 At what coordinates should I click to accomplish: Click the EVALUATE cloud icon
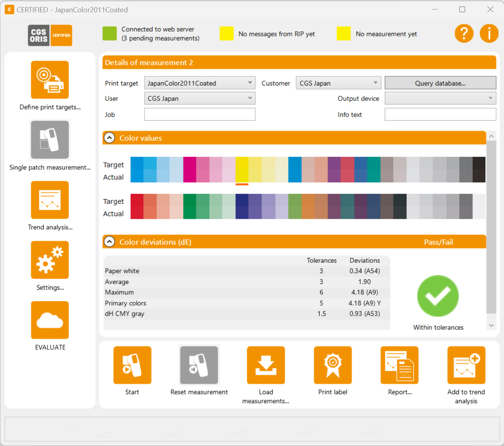(50, 320)
